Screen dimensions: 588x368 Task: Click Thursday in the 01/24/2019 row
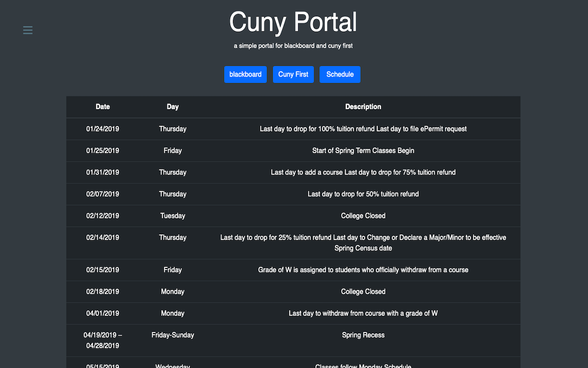[x=173, y=129]
